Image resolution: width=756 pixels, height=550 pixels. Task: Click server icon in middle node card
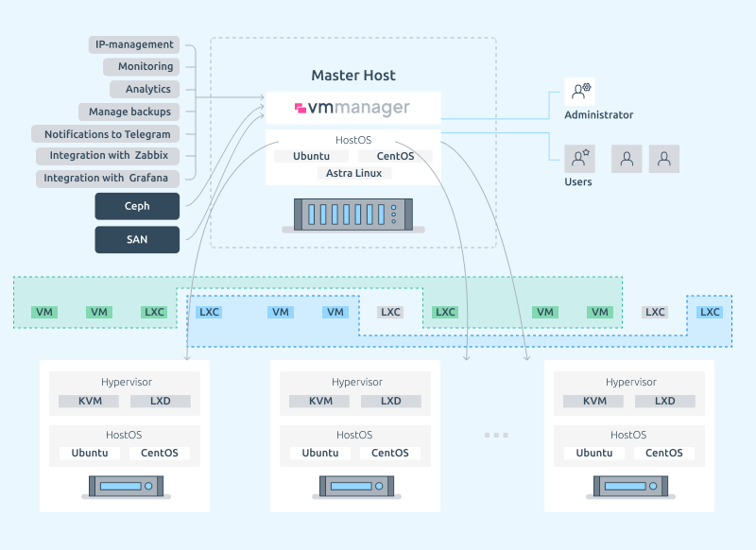[356, 487]
